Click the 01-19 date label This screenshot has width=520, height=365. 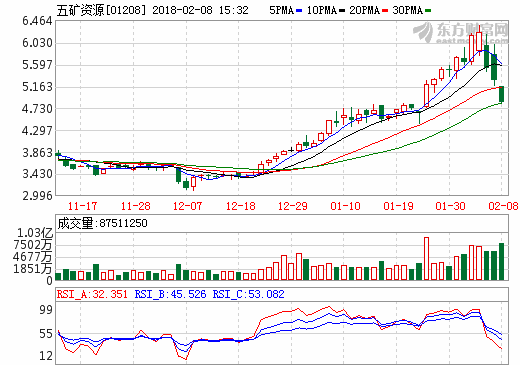click(x=398, y=206)
